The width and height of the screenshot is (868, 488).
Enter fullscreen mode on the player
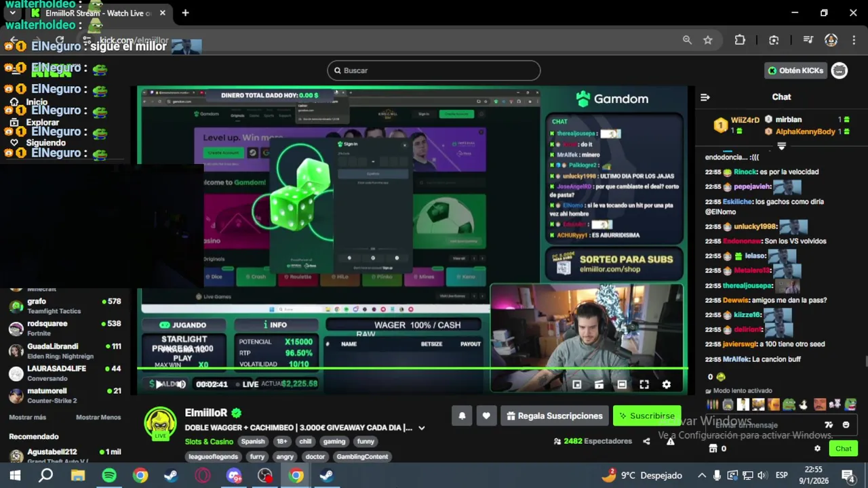tap(644, 384)
